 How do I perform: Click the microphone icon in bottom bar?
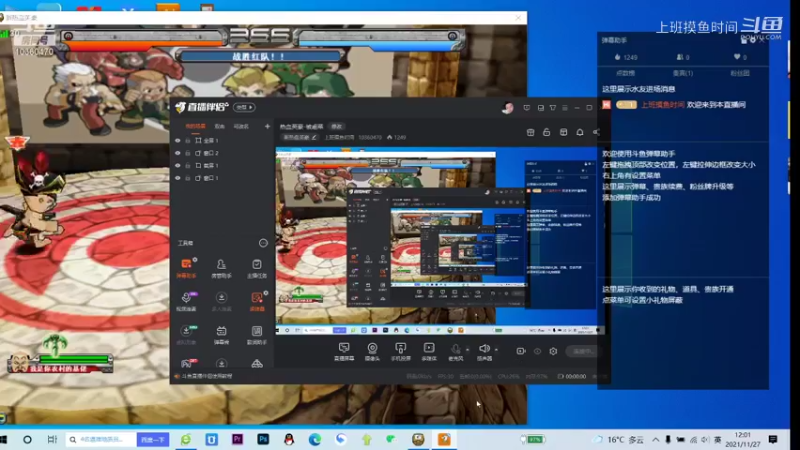[x=456, y=350]
